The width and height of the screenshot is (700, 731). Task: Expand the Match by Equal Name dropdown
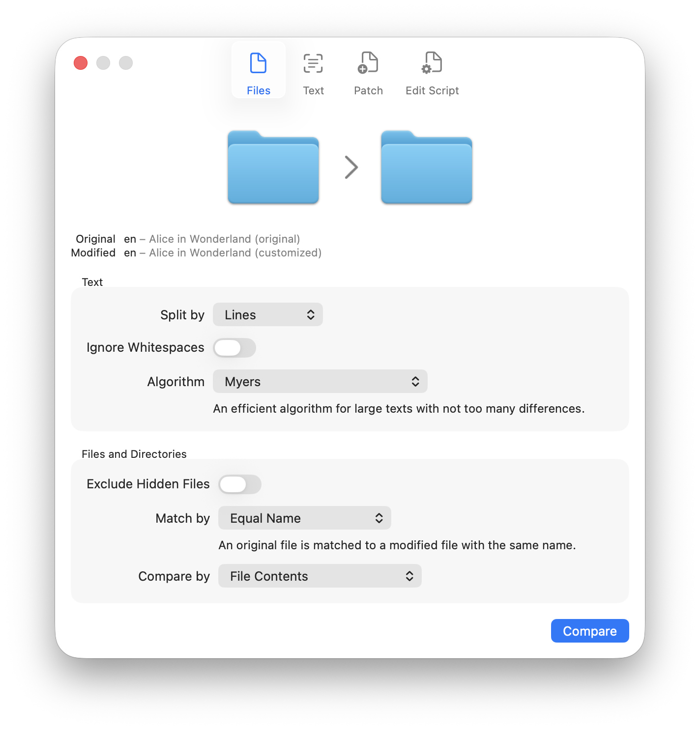[305, 518]
